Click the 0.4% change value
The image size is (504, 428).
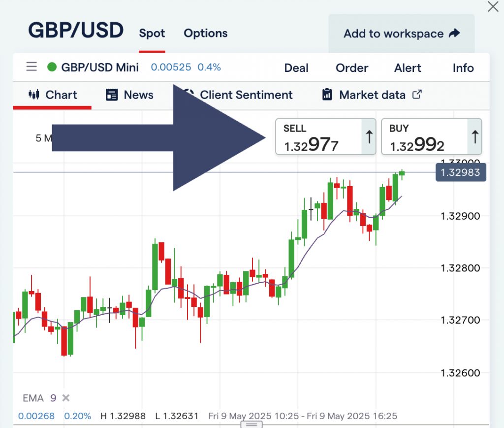209,67
